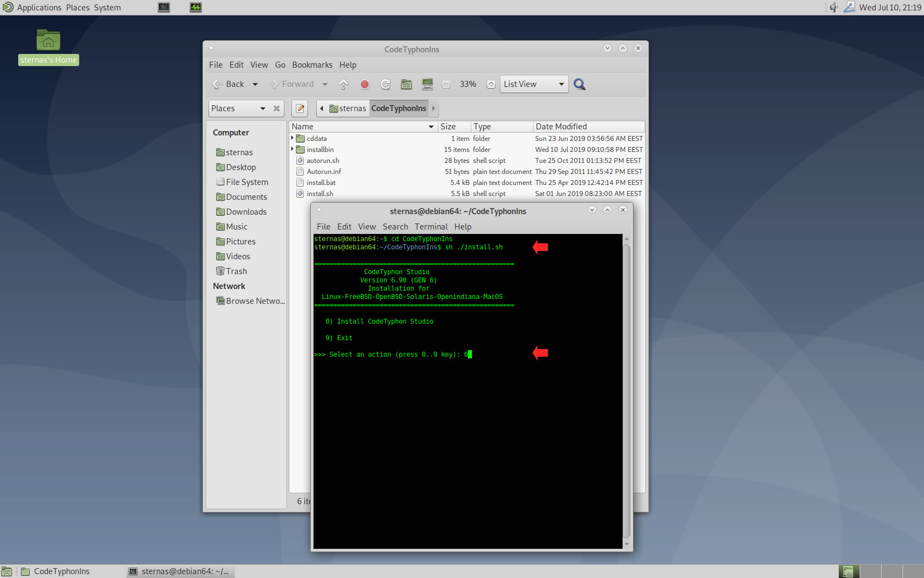Switch to sternas@debian64 taskbar button
This screenshot has height=578, width=924.
coord(180,571)
